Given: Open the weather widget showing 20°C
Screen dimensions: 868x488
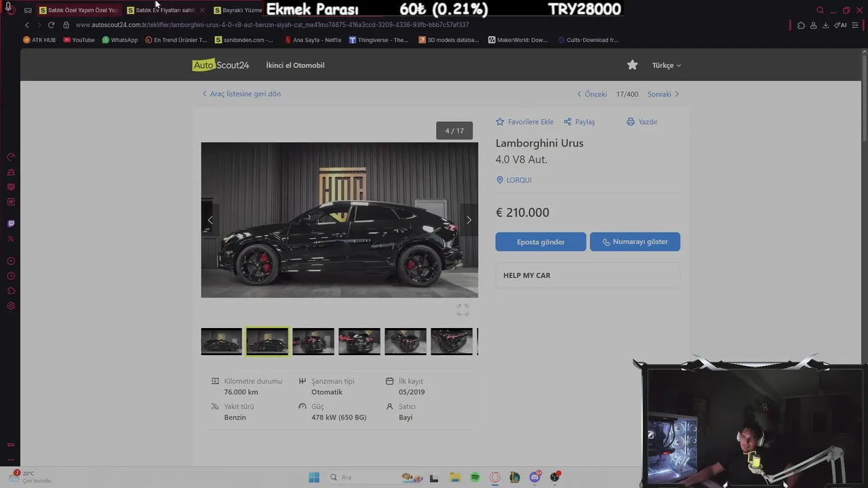Looking at the screenshot, I should point(31,476).
